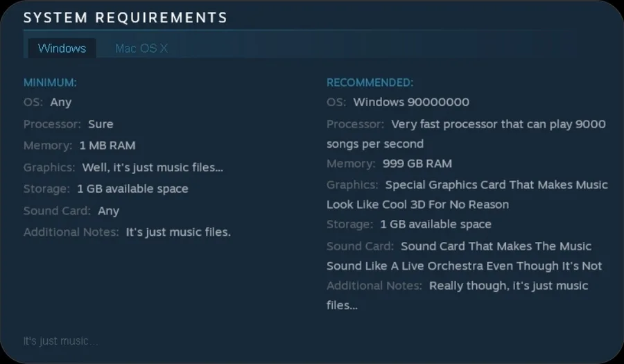Click the minimum OS value Any
The width and height of the screenshot is (624, 364).
tap(61, 102)
